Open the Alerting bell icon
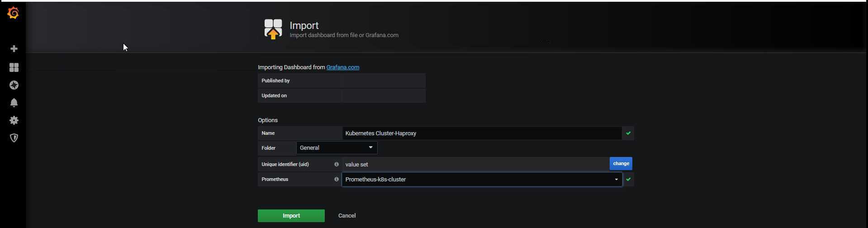This screenshot has height=228, width=868. (14, 103)
